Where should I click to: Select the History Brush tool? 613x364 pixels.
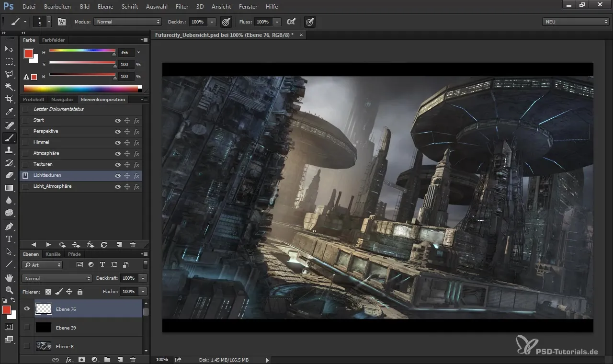pyautogui.click(x=9, y=163)
